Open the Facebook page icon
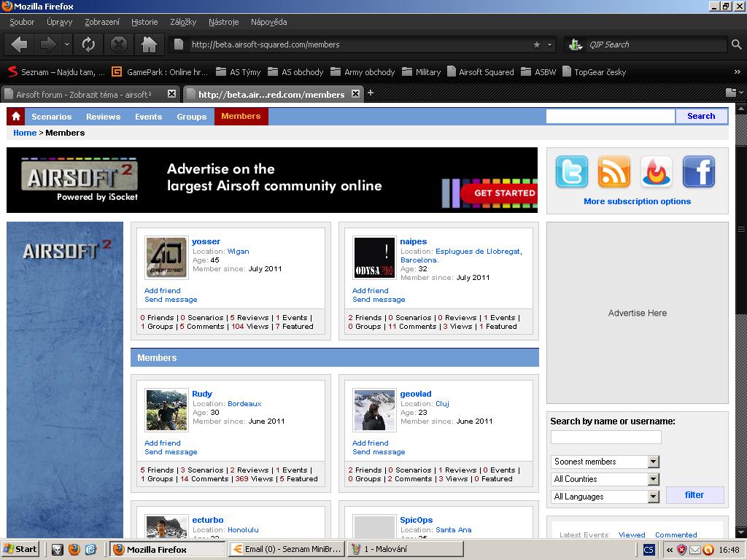 tap(698, 172)
